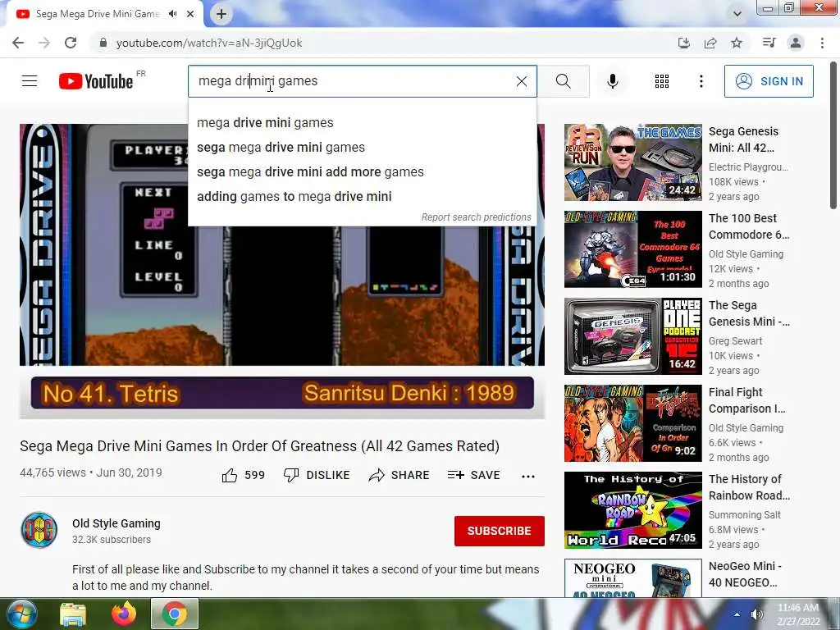Go back in browser history
The height and width of the screenshot is (630, 840).
(18, 43)
